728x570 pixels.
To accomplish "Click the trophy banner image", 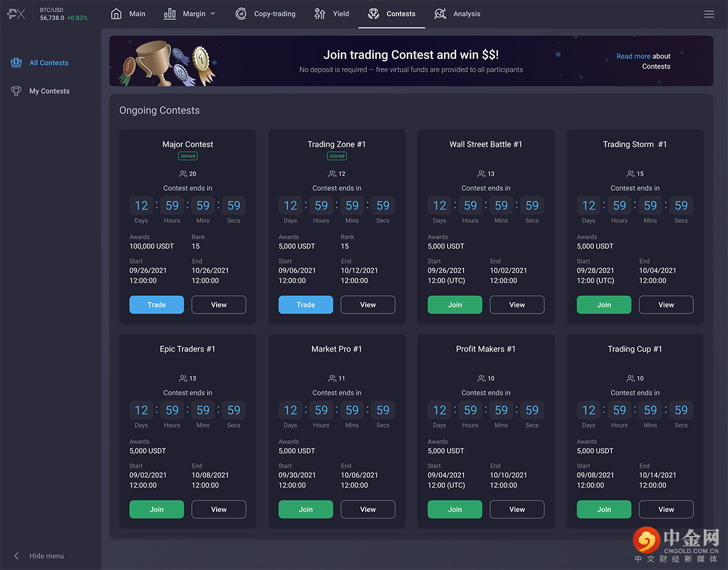I will 167,62.
